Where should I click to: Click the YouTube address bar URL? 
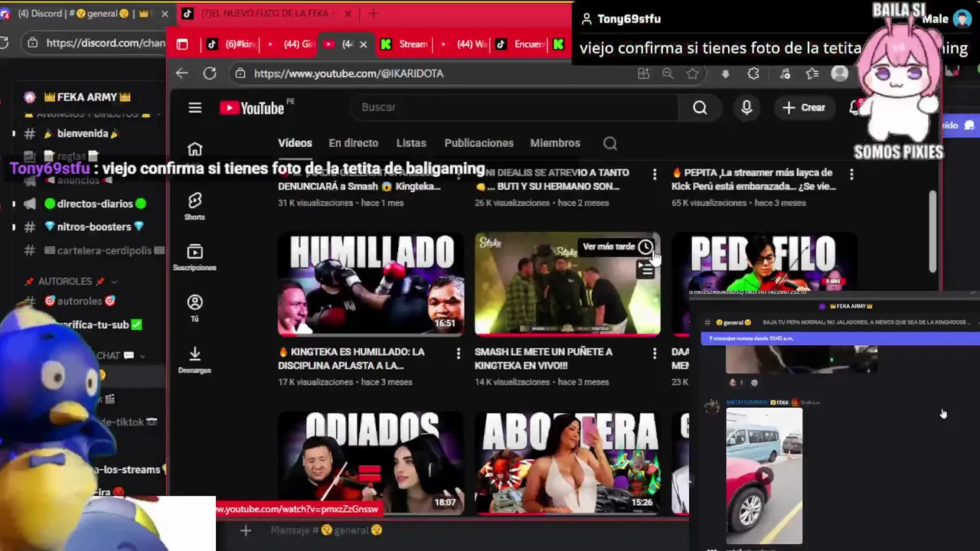(348, 73)
